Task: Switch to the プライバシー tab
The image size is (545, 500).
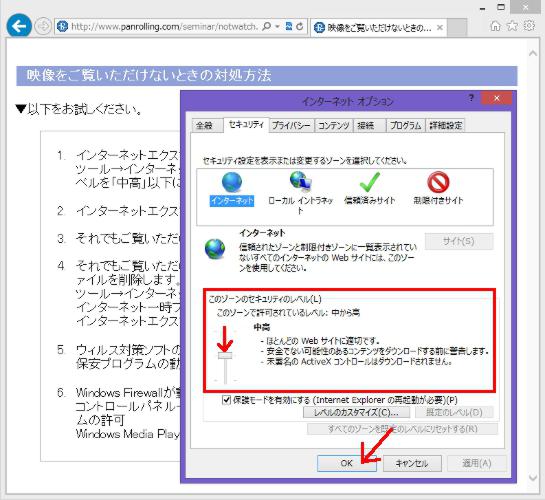Action: [291, 125]
